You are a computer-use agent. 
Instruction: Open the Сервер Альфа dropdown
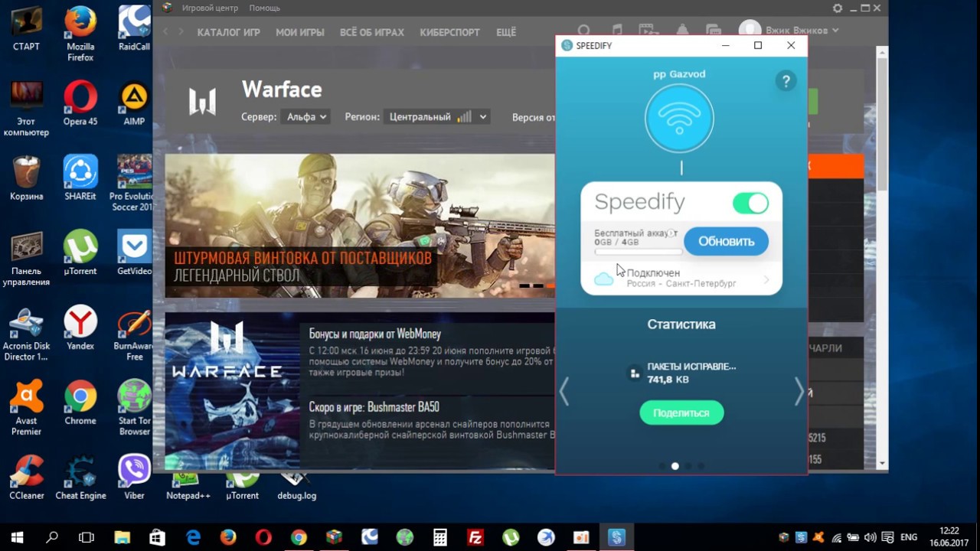(306, 117)
